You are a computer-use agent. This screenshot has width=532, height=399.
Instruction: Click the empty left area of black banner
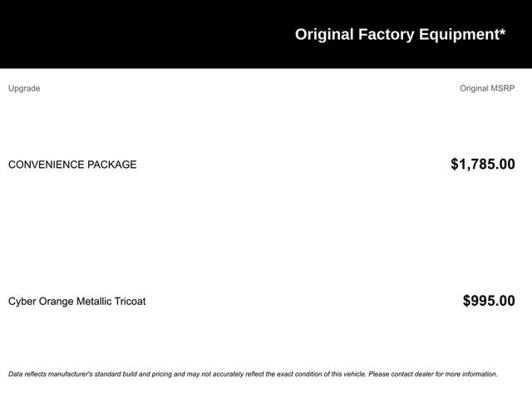click(125, 34)
